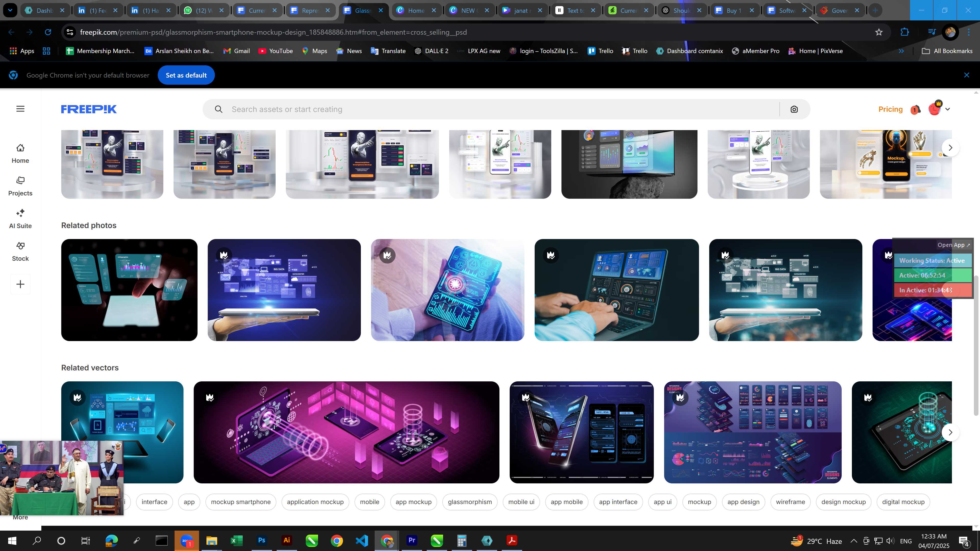Close the Glassmorphism browser tab
Viewport: 980px width, 551px height.
pos(381,11)
